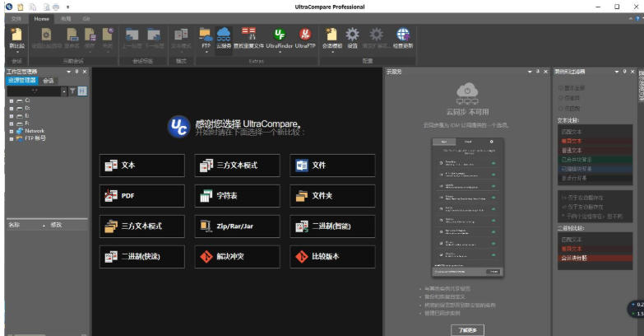Click the print icon in quick-access toolbar

56,7
